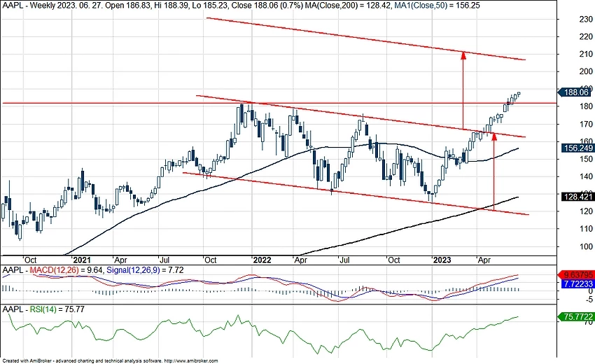The width and height of the screenshot is (595, 364).
Task: Click the 'Signal(12,26,9) = 7.72' panel label
Action: click(x=145, y=270)
